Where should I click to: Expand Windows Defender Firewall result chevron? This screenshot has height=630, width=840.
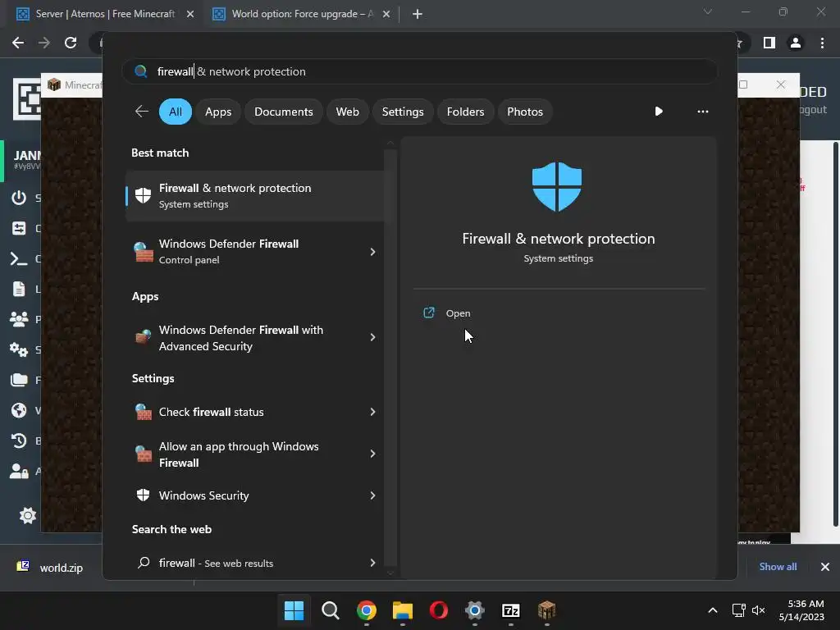(373, 252)
